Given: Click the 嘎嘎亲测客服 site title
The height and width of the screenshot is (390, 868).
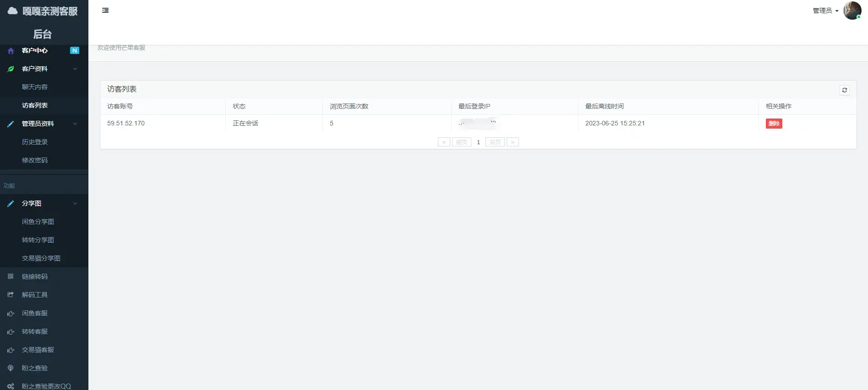Looking at the screenshot, I should click(50, 11).
